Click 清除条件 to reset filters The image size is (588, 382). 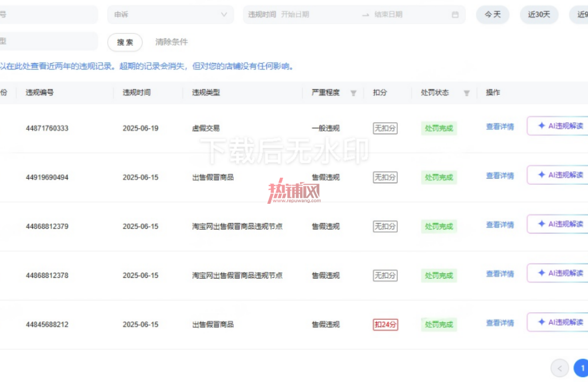(x=171, y=42)
